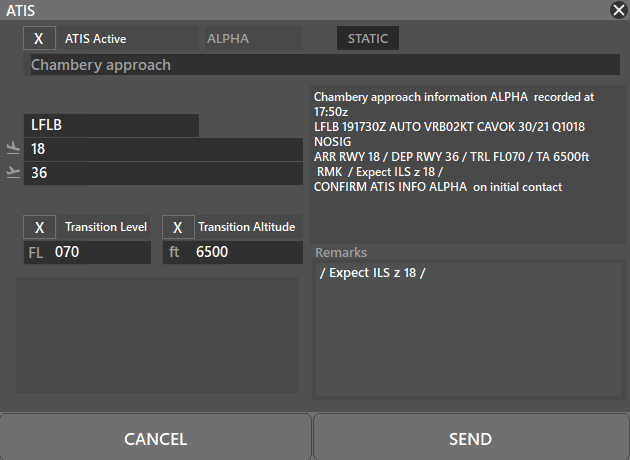The height and width of the screenshot is (460, 630).
Task: Click the NOSIG text in preview
Action: coord(332,142)
